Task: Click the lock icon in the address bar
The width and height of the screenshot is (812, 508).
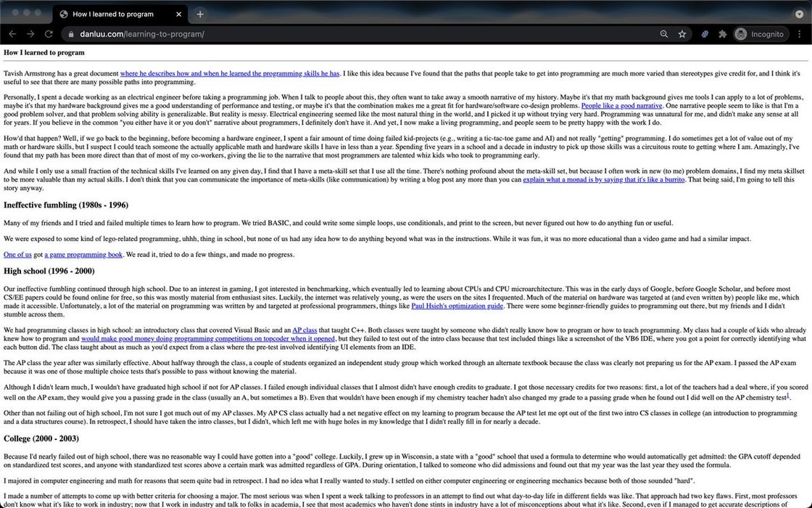Action: click(x=70, y=34)
